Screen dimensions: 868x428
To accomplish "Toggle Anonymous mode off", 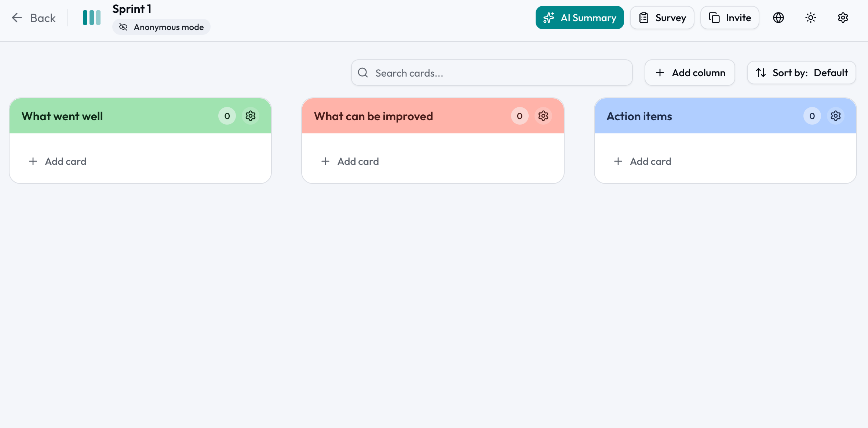I will point(161,27).
